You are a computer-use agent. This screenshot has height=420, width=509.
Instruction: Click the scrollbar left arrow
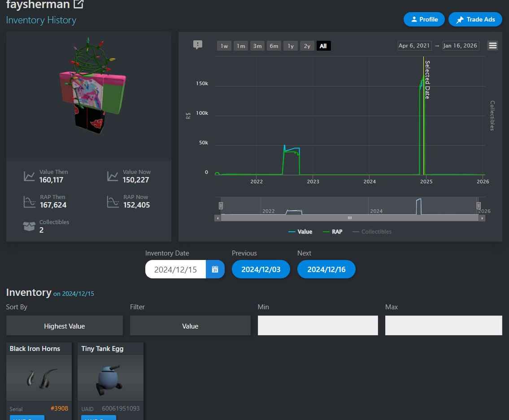tap(218, 218)
